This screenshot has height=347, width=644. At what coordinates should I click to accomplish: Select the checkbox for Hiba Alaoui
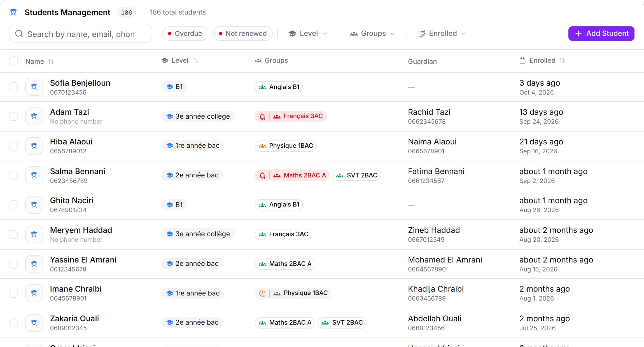[13, 146]
